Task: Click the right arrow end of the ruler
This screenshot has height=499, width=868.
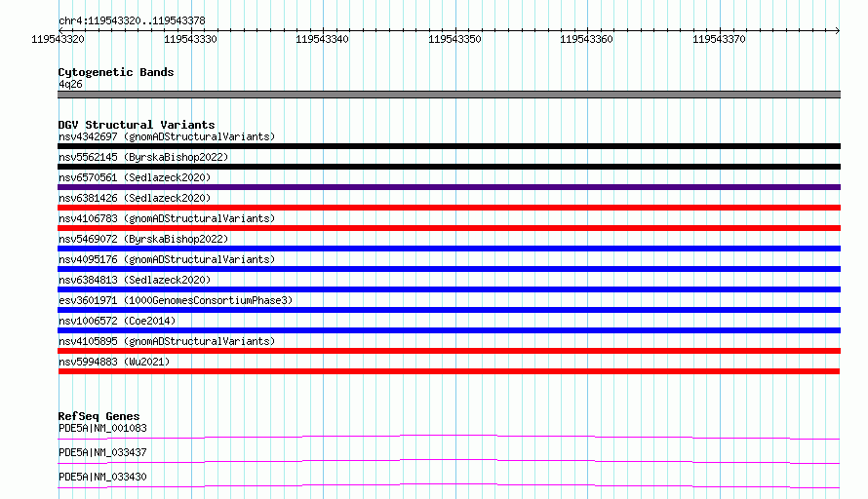Action: (x=838, y=30)
